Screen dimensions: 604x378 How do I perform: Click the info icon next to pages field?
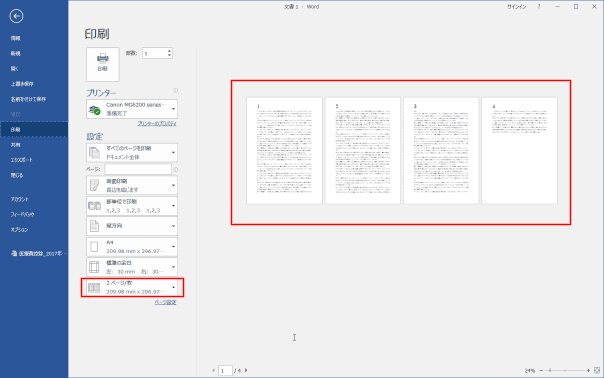[x=176, y=170]
